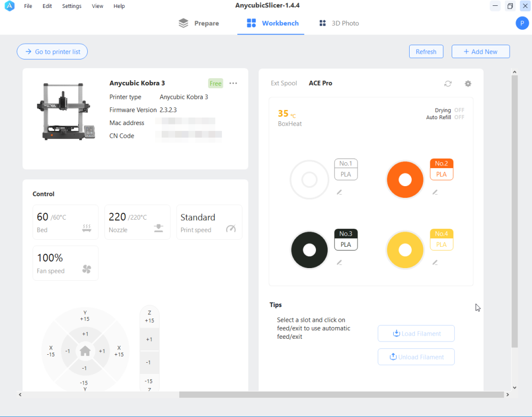
Task: Open the View menu
Action: [97, 6]
